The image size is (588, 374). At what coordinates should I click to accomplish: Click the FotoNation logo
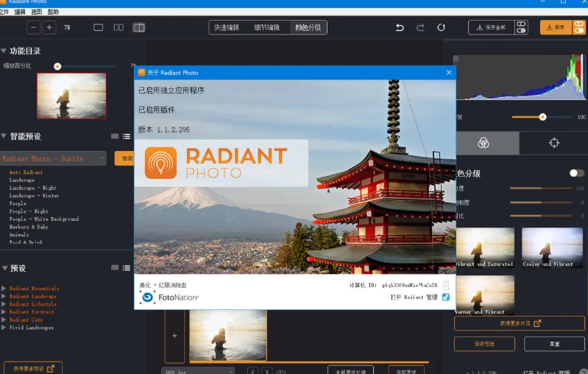pos(169,297)
